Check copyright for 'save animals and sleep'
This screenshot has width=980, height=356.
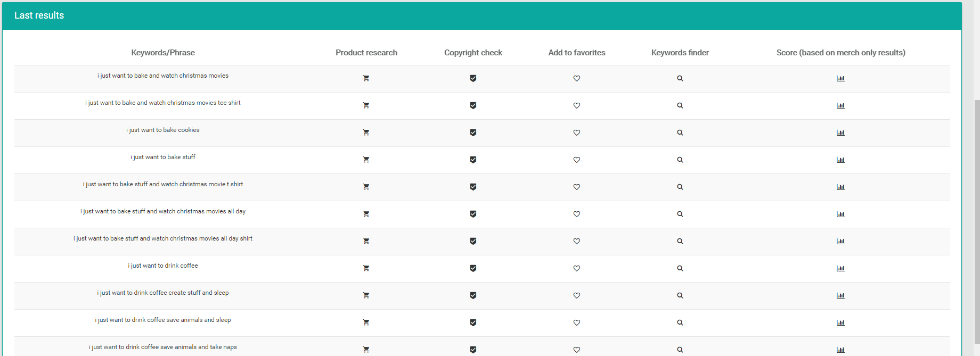tap(473, 322)
